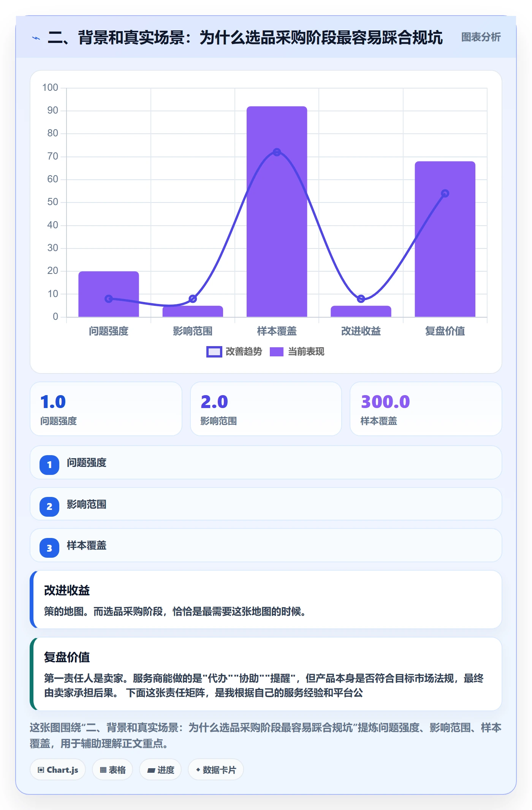
Task: Click the Chart.js chip
Action: [58, 770]
